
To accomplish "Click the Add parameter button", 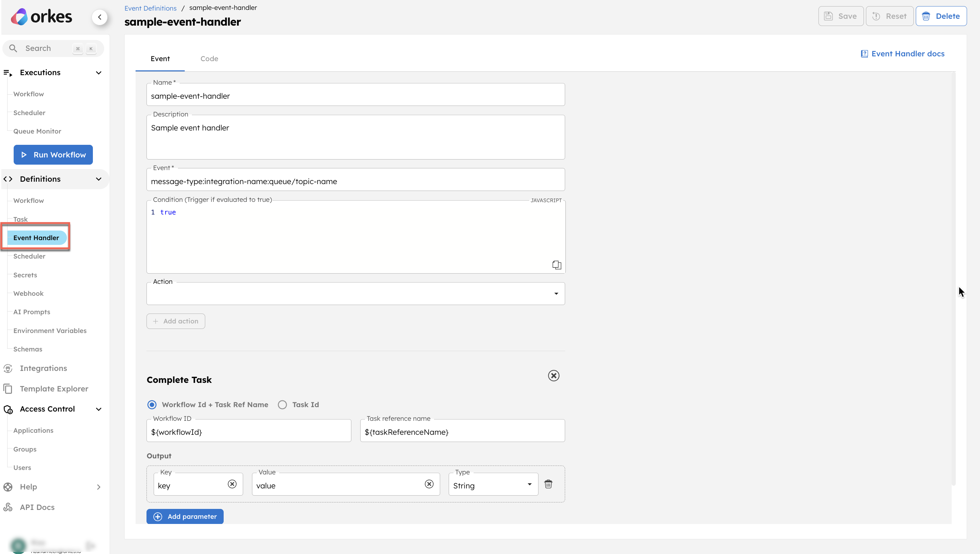I will tap(185, 516).
